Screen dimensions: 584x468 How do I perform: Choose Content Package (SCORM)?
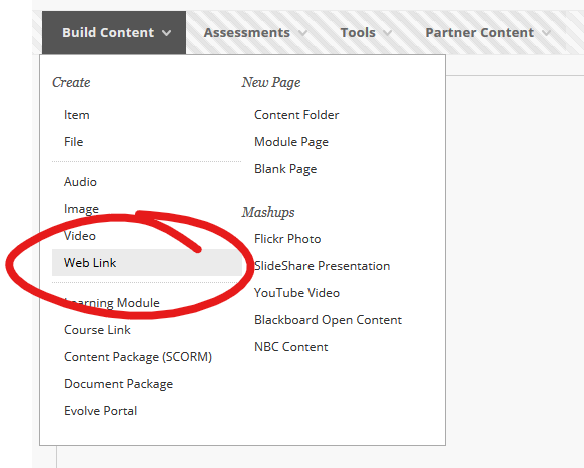138,357
